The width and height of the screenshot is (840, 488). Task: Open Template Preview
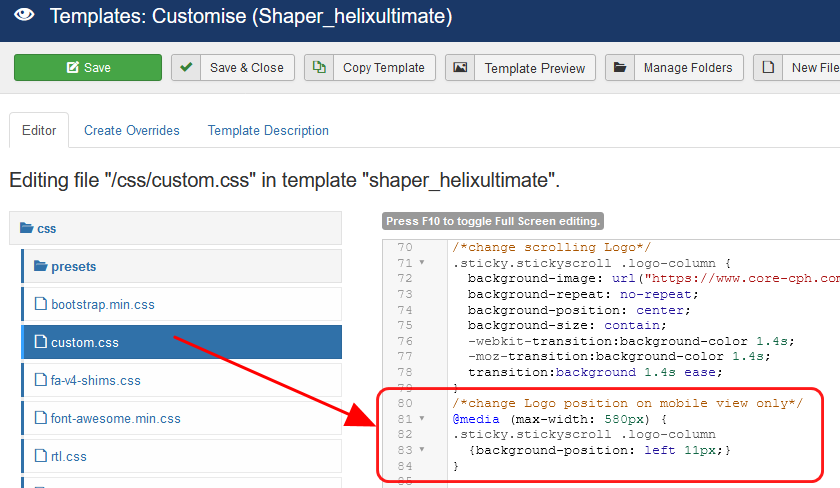tap(521, 68)
